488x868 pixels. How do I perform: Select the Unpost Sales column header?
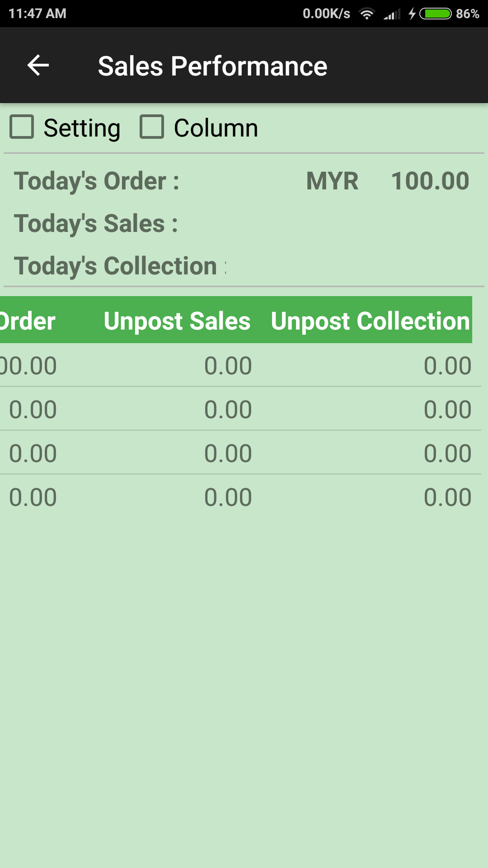177,321
